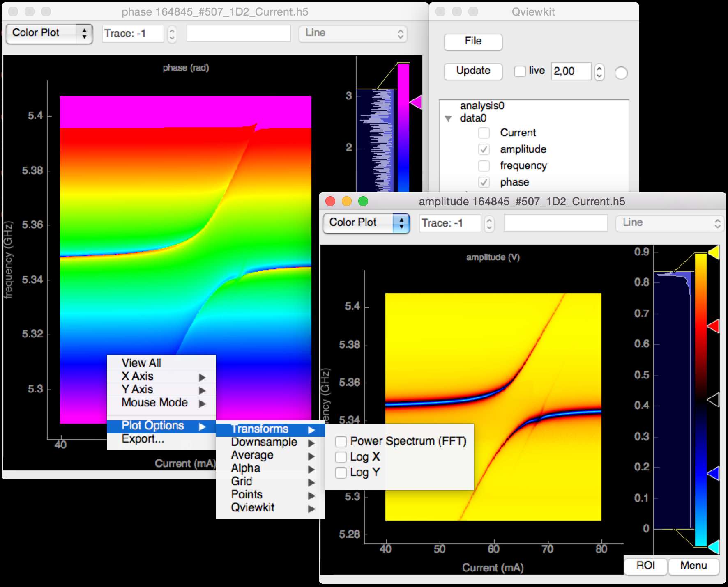This screenshot has width=728, height=587.
Task: Click stepper arrows of the 2,00 interval box
Action: pos(599,72)
